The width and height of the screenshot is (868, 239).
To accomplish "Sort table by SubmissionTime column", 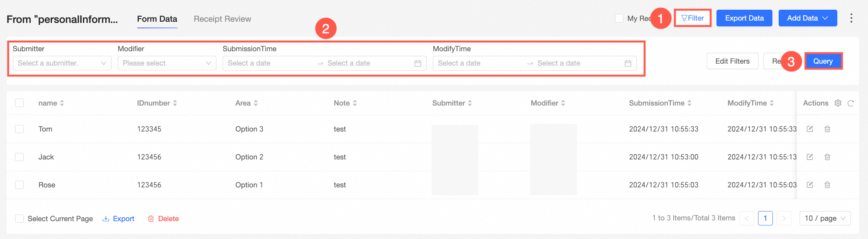I will (689, 103).
